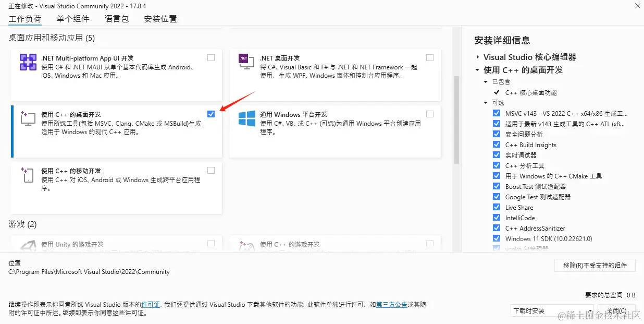Click the 桌面应用和移动应用 (5) heading
This screenshot has width=644, height=324.
pos(52,38)
